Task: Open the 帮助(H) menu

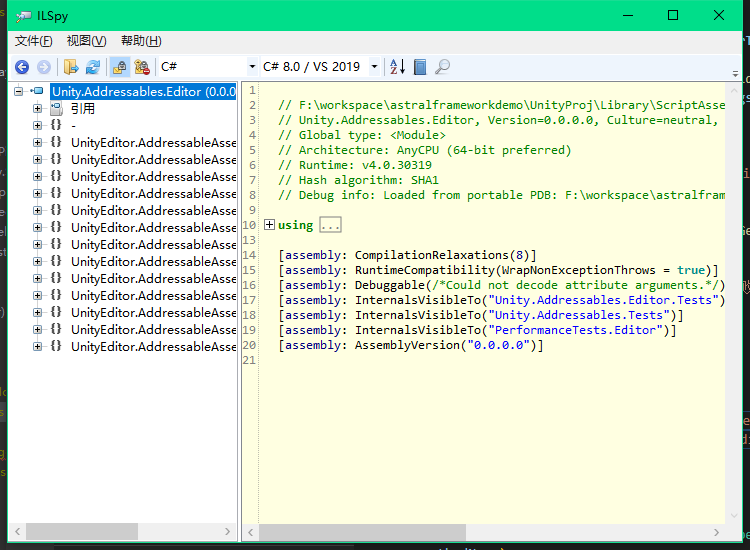Action: (x=141, y=41)
